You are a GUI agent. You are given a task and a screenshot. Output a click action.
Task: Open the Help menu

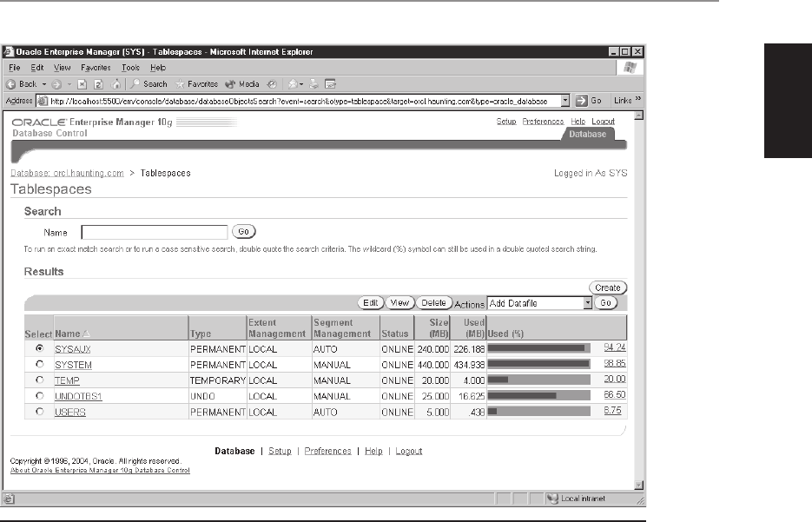tap(158, 68)
